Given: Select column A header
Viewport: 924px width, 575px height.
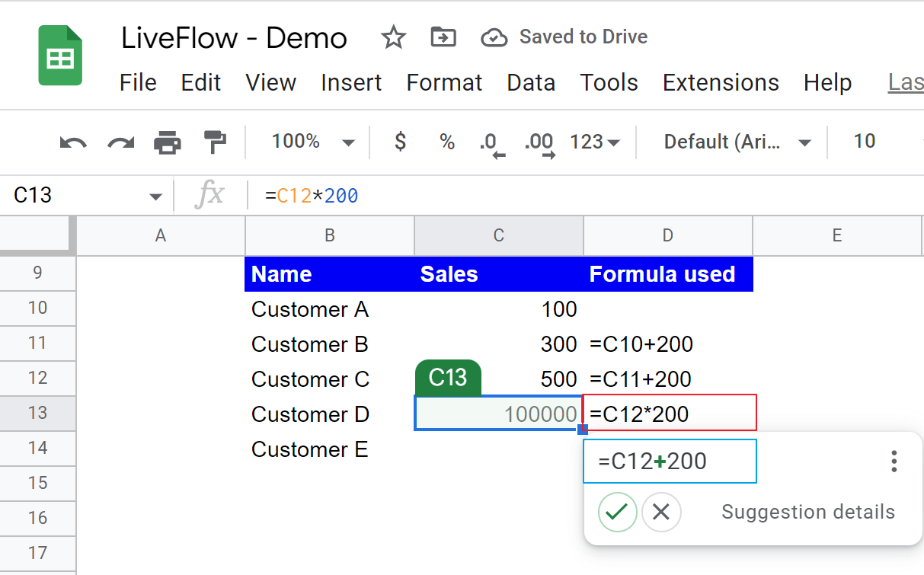Looking at the screenshot, I should (x=161, y=236).
